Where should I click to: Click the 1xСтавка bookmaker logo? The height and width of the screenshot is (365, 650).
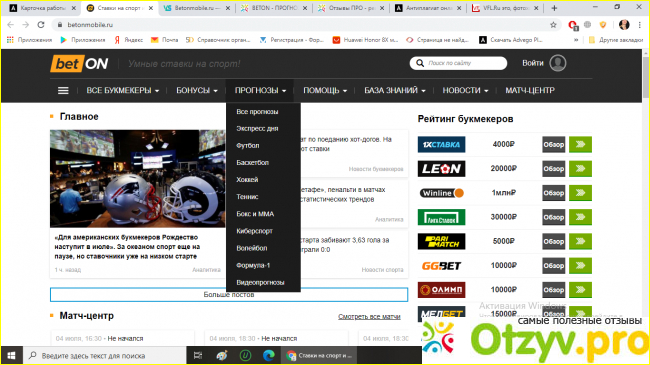click(441, 144)
